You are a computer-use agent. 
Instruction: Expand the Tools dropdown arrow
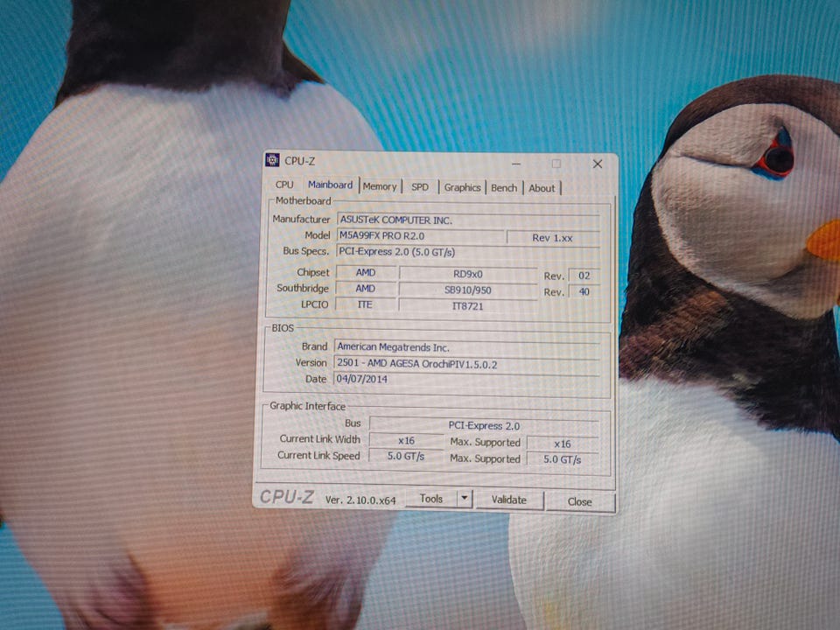pyautogui.click(x=465, y=499)
